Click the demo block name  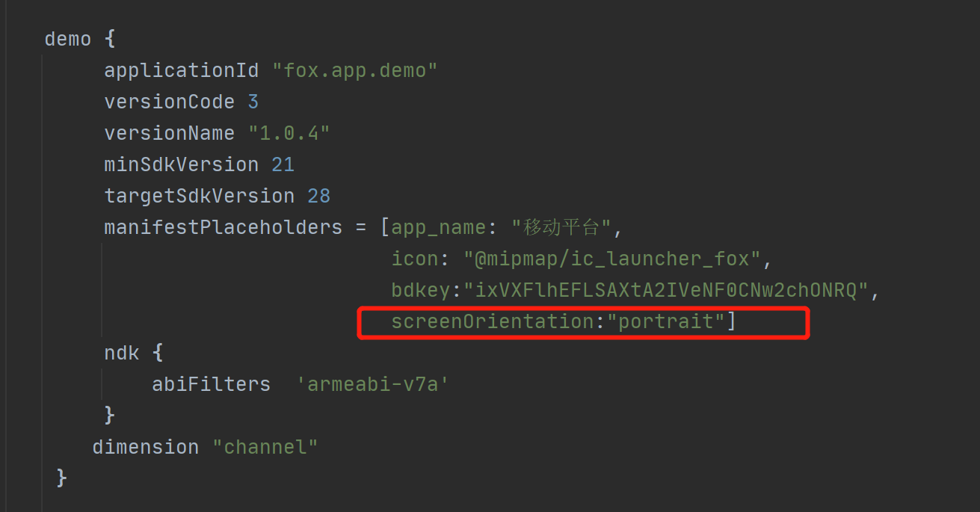point(68,39)
